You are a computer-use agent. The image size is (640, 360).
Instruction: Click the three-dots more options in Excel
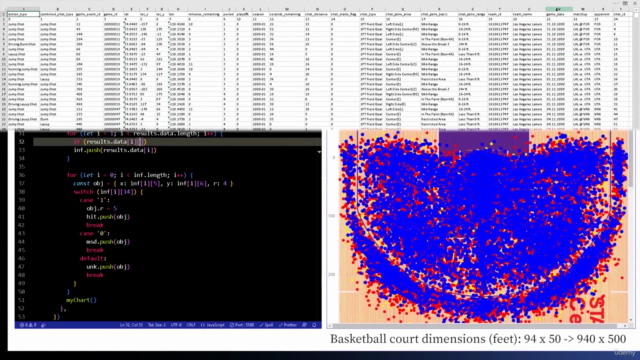[x=615, y=3]
